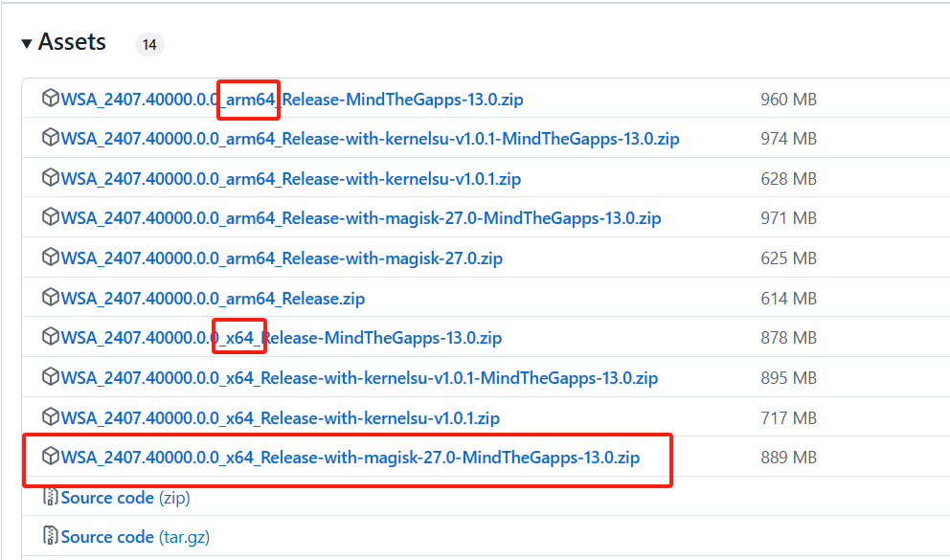Download WSA arm64_Release.zip
950x560 pixels.
(214, 299)
